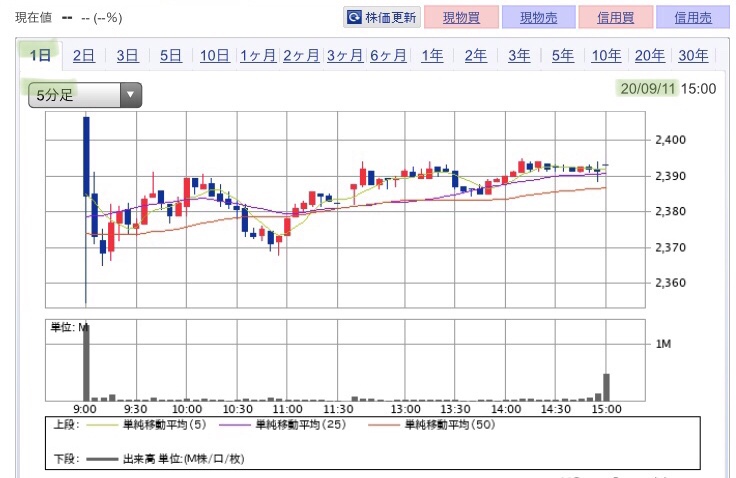This screenshot has width=736, height=478.
Task: Click the 株価更新 refresh button
Action: coord(382,17)
